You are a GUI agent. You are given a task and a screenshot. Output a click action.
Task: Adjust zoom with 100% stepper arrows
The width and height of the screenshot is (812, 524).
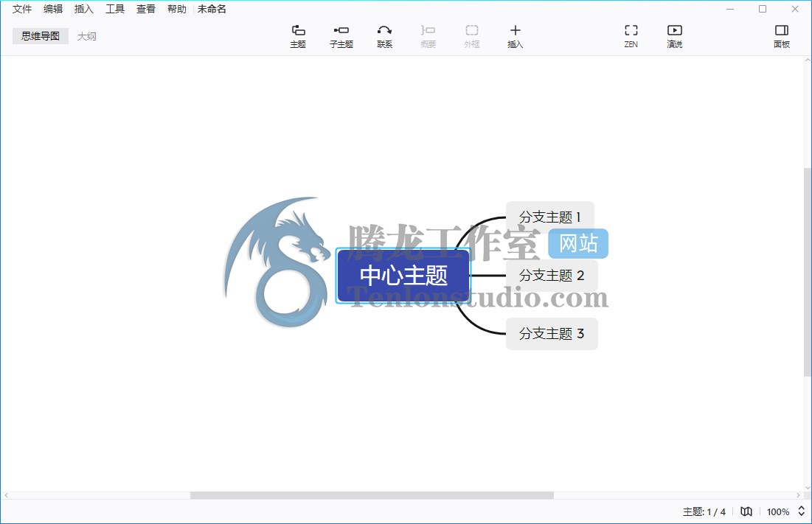click(x=801, y=511)
